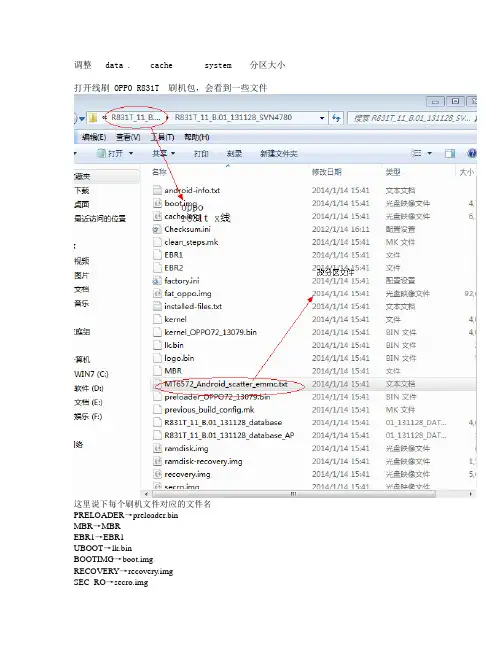Select previous_build_config.mk file icon
Image resolution: width=502 pixels, height=649 pixels.
tap(157, 410)
